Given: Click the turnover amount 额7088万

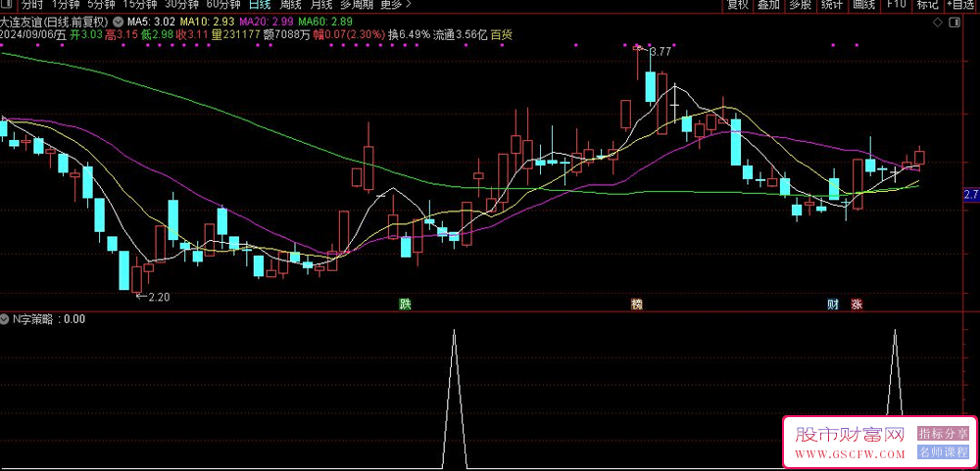Looking at the screenshot, I should [x=286, y=35].
